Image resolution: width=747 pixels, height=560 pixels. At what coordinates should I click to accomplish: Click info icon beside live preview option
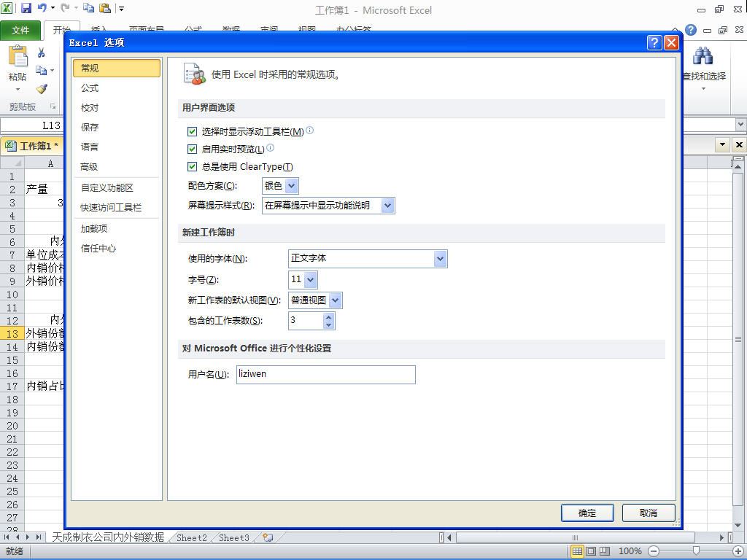270,147
